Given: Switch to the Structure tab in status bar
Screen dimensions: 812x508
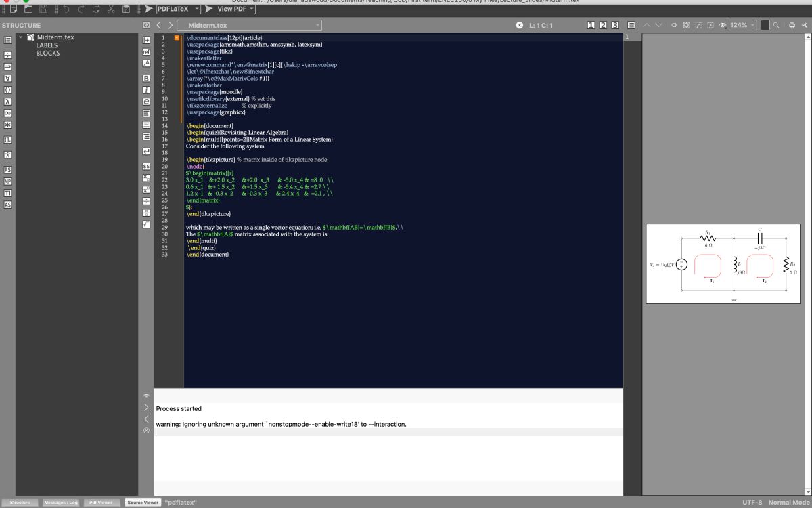Looking at the screenshot, I should (x=20, y=503).
